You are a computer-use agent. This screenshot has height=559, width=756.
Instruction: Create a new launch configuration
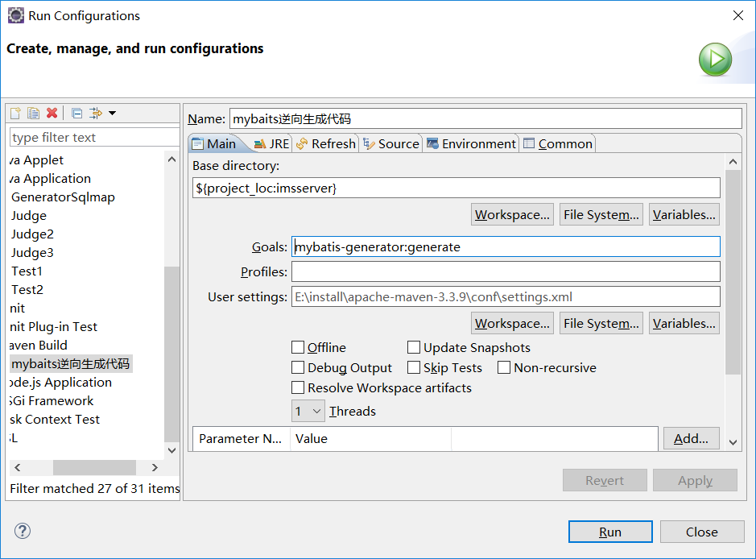coord(14,113)
